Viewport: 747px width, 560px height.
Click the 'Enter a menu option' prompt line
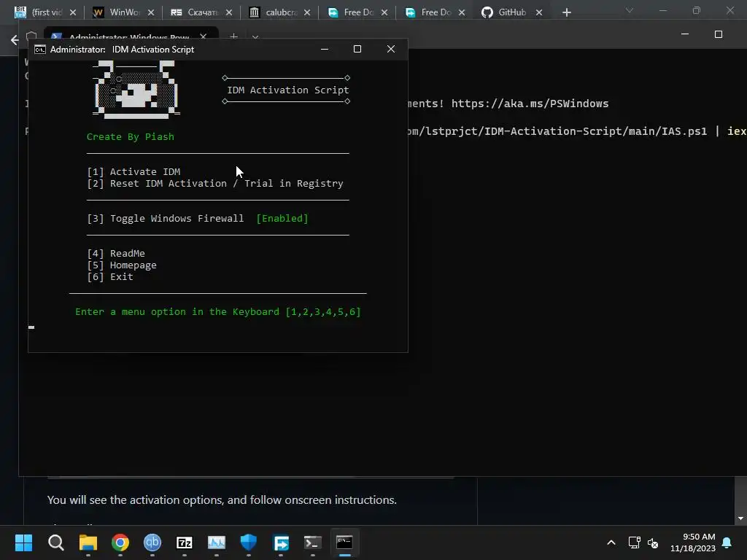coord(217,312)
